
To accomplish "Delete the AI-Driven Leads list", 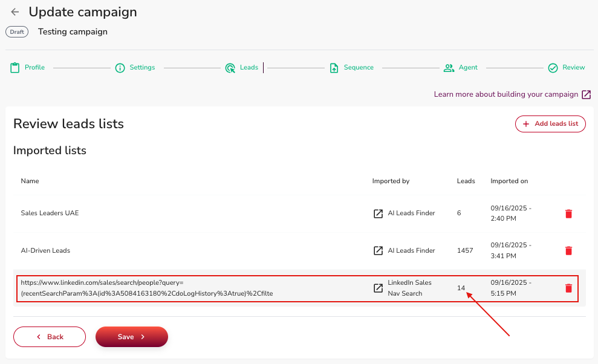I will point(568,250).
